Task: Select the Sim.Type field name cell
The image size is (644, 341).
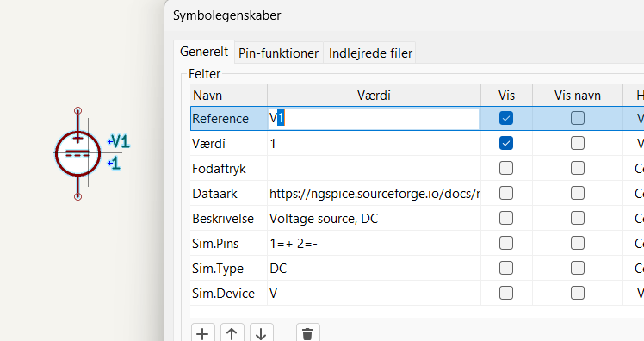Action: pyautogui.click(x=229, y=269)
